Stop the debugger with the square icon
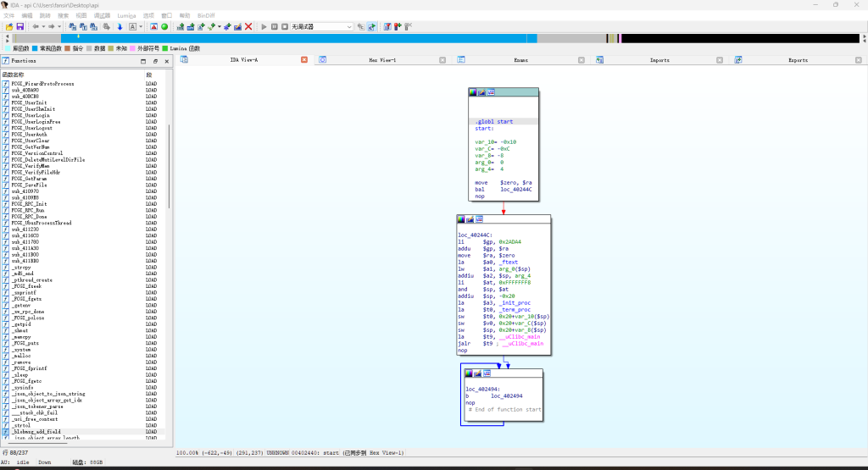 pos(285,26)
